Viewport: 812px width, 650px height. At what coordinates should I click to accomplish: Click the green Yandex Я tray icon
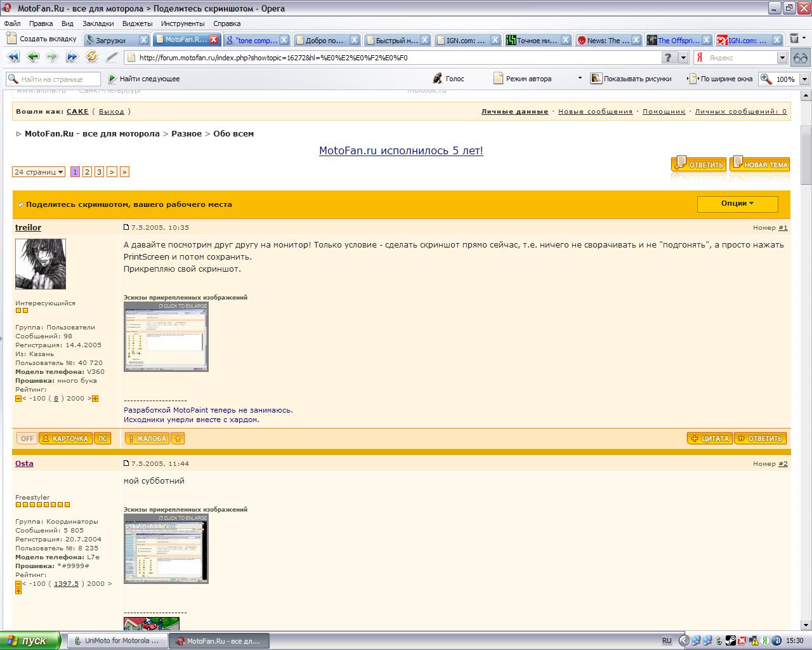pyautogui.click(x=766, y=640)
